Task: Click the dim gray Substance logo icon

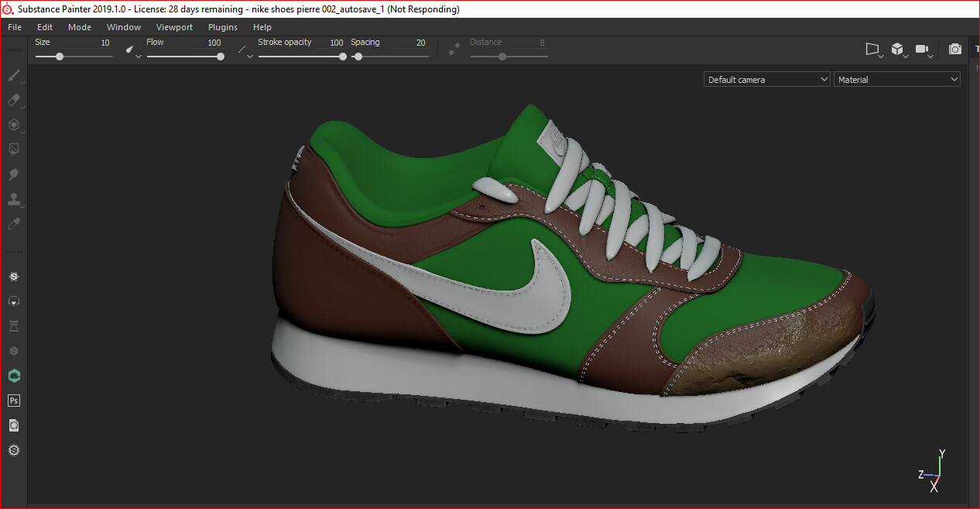Action: click(x=14, y=351)
